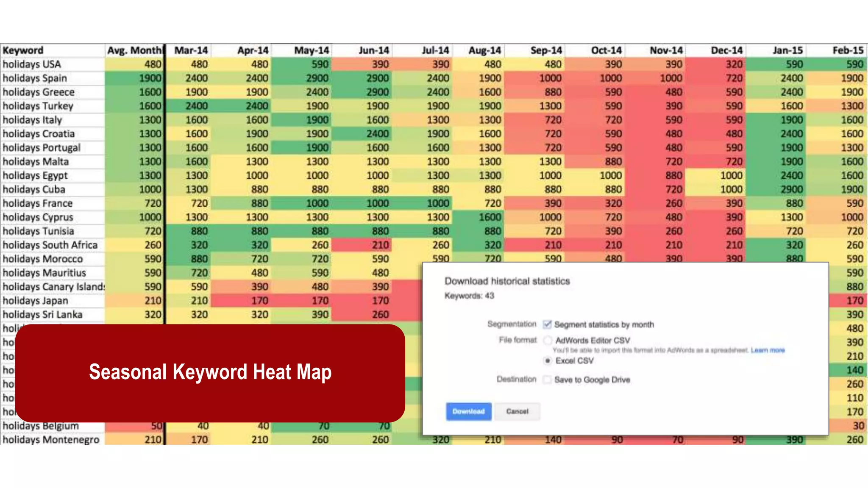Image resolution: width=868 pixels, height=488 pixels.
Task: Select AdWords Editor CSV radio option
Action: tap(548, 340)
